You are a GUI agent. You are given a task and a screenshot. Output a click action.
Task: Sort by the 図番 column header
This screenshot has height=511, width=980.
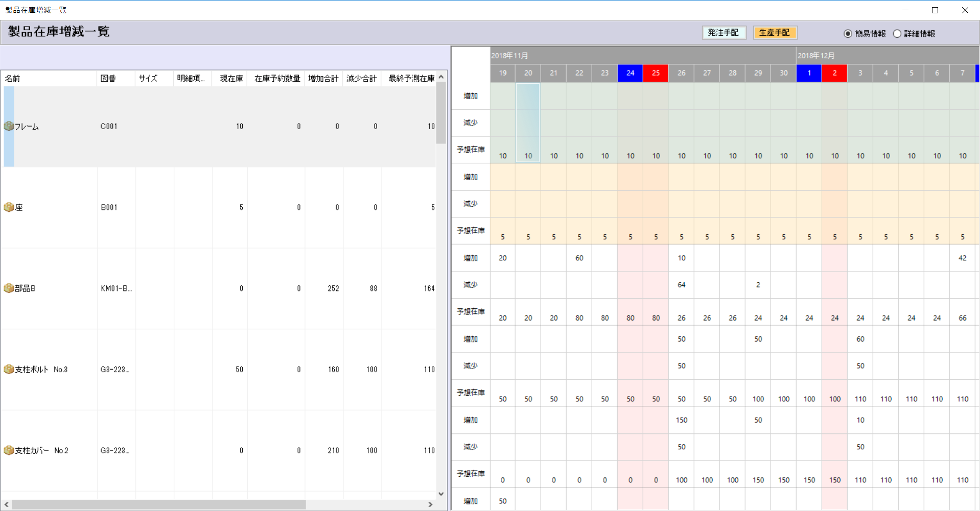click(x=116, y=78)
